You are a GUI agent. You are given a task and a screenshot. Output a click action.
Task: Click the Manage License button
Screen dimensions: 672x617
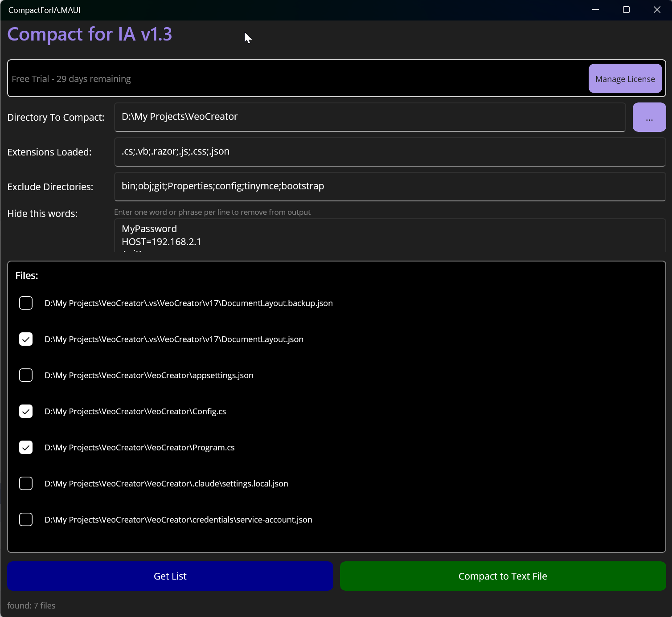pyautogui.click(x=625, y=79)
